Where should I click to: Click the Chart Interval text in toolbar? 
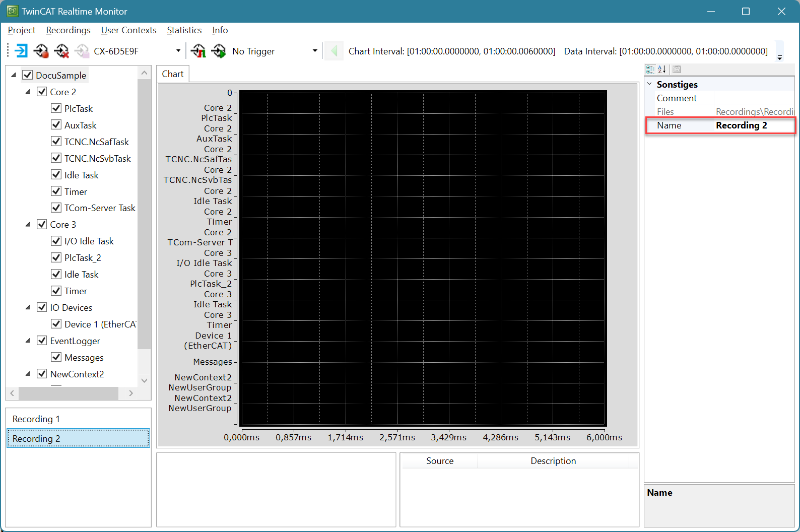click(452, 51)
